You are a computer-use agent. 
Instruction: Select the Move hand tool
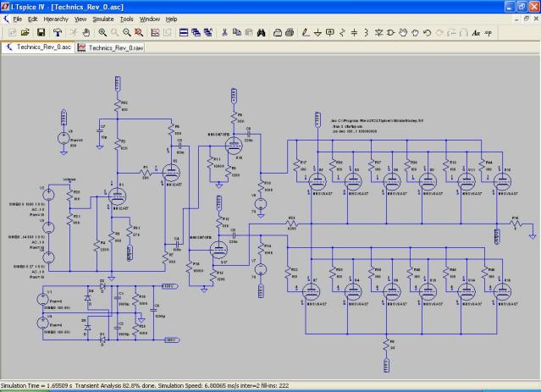point(403,33)
